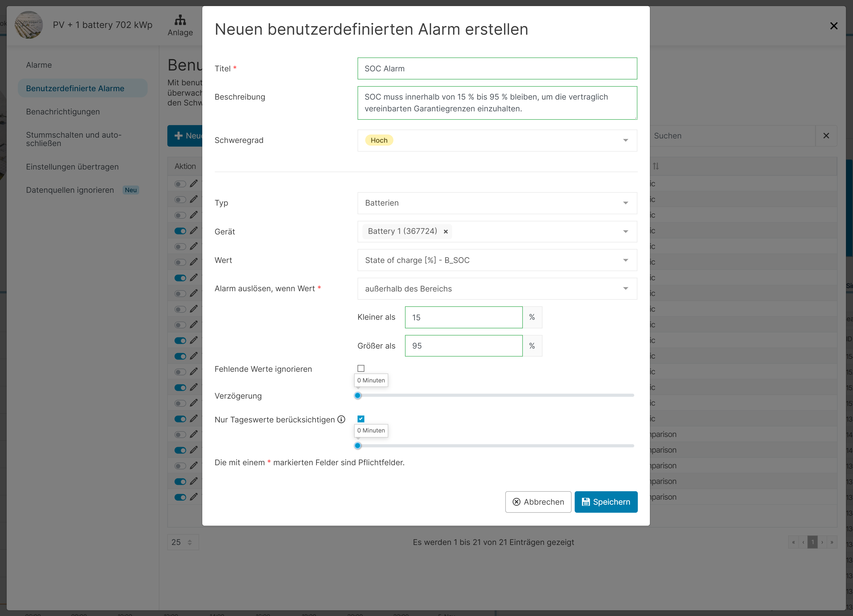Screen dimensions: 853x616
Task: Click the Anlage hierarchy icon
Action: [180, 20]
